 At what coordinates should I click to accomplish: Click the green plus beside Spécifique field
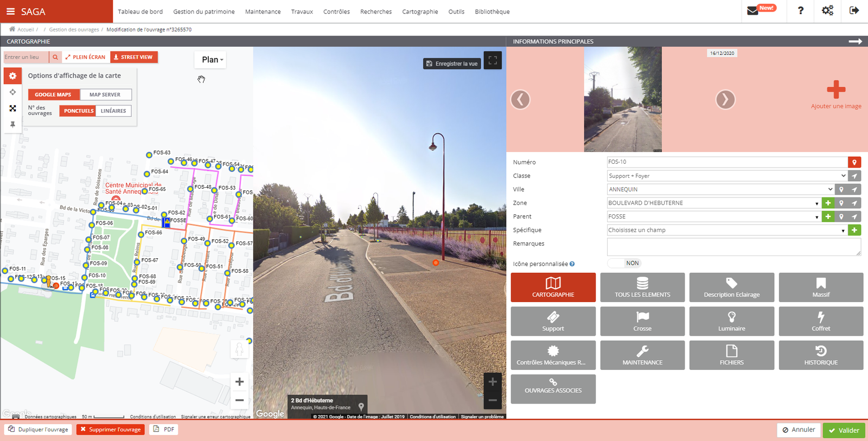pos(854,230)
